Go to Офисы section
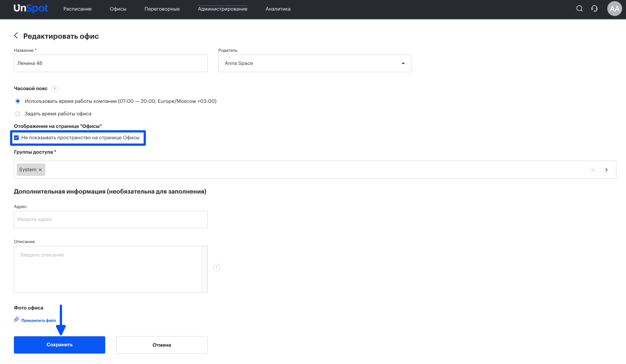The width and height of the screenshot is (626, 364). [x=118, y=9]
